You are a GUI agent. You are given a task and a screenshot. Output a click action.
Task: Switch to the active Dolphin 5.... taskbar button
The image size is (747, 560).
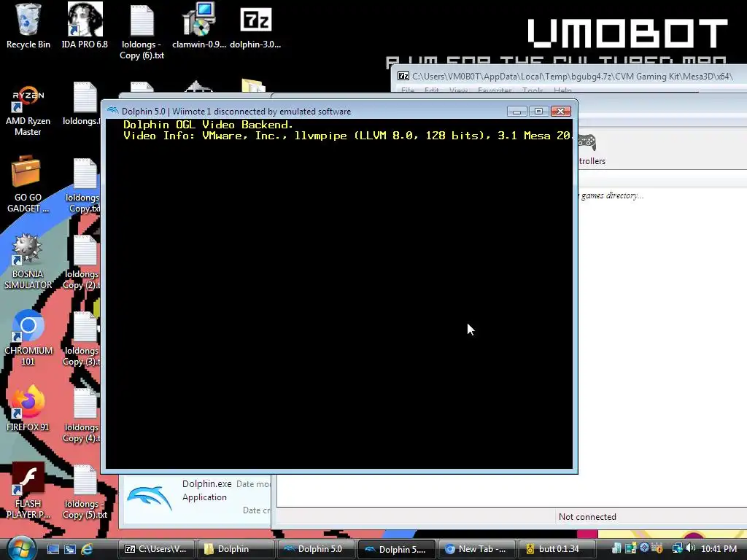click(396, 549)
